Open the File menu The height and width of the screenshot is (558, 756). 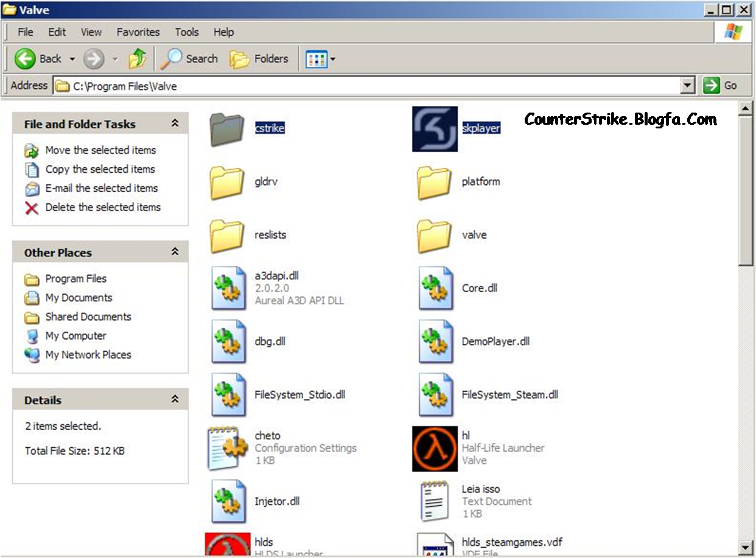[26, 32]
